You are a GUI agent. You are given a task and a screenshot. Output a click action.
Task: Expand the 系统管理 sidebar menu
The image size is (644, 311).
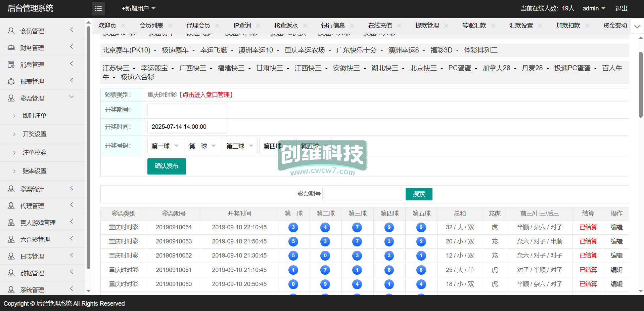click(x=71, y=289)
